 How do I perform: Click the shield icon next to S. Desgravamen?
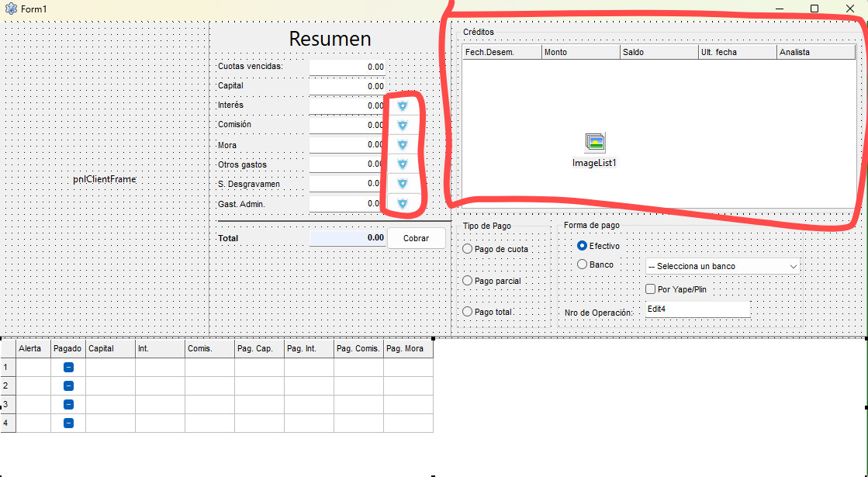(x=402, y=184)
